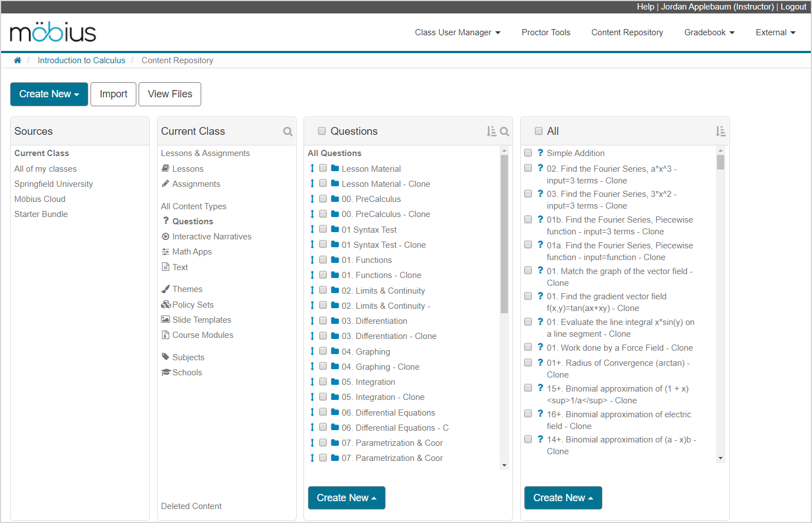Viewport: 812px width, 523px height.
Task: Check the 01 Syntax Test folder checkbox
Action: pos(323,229)
